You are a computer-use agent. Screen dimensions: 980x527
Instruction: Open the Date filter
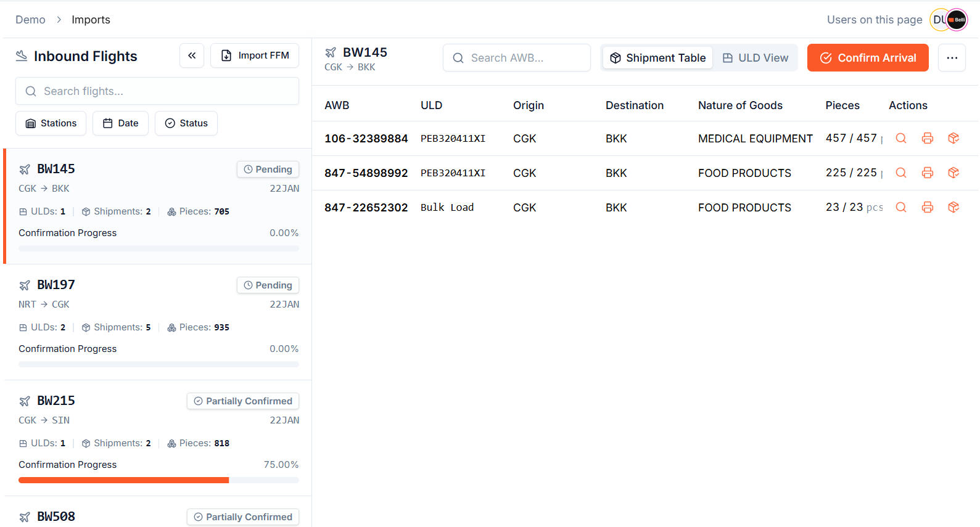click(120, 123)
